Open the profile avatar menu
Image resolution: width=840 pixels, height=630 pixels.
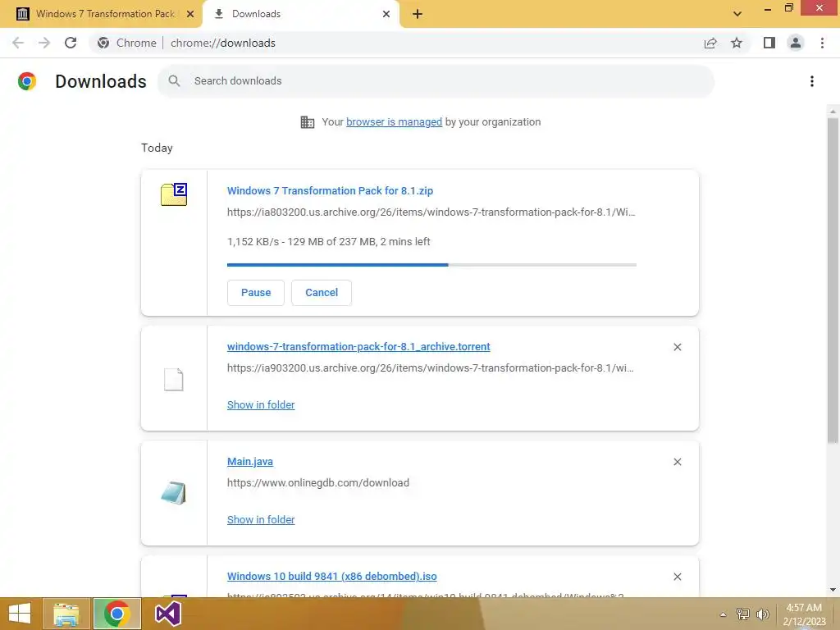point(796,43)
